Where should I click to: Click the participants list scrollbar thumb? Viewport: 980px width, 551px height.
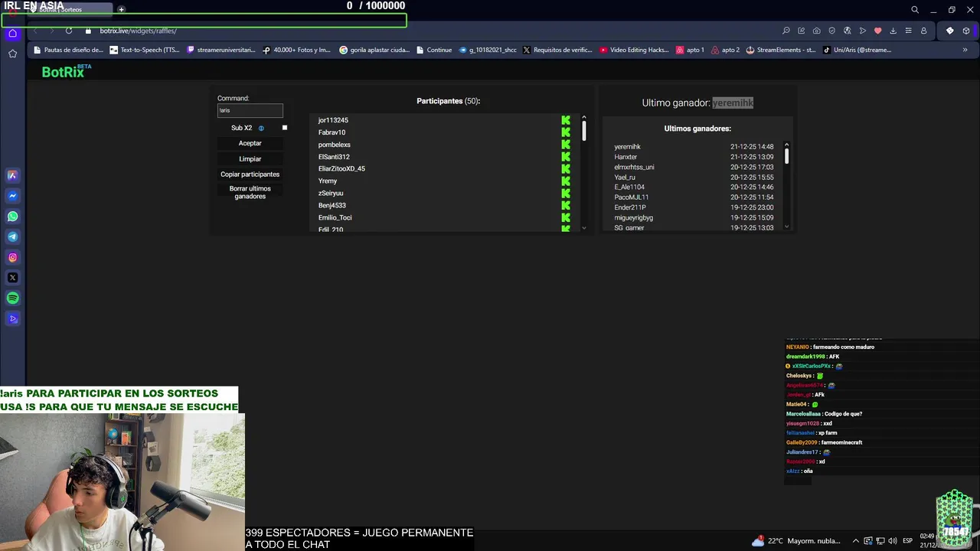click(584, 131)
